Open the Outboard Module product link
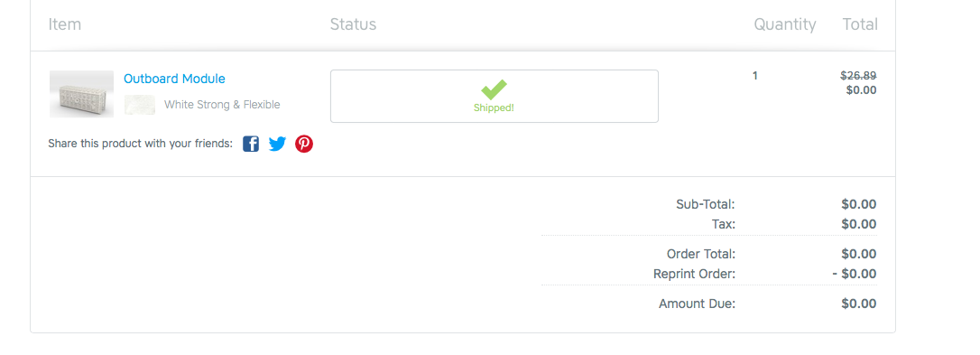This screenshot has height=355, width=980. tap(174, 79)
